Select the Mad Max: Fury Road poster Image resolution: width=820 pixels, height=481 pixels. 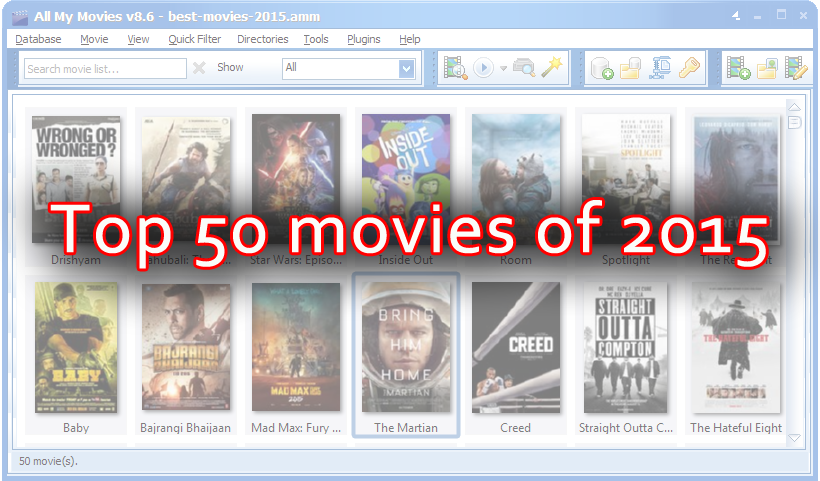tap(296, 347)
